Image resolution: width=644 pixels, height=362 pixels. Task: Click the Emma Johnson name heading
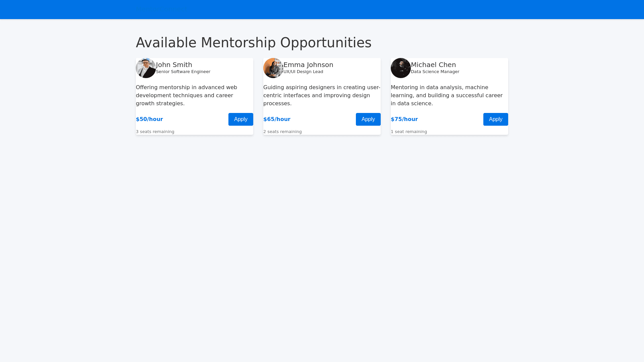pos(308,65)
